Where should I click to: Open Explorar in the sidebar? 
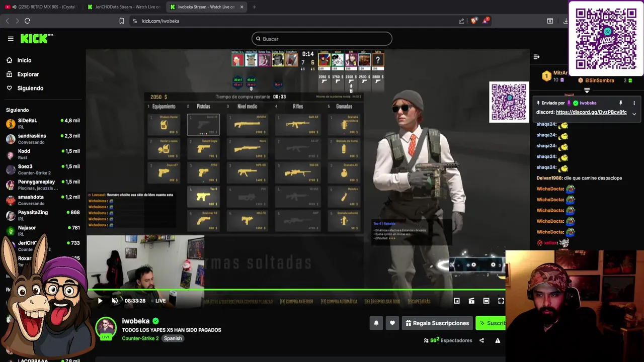(x=28, y=74)
